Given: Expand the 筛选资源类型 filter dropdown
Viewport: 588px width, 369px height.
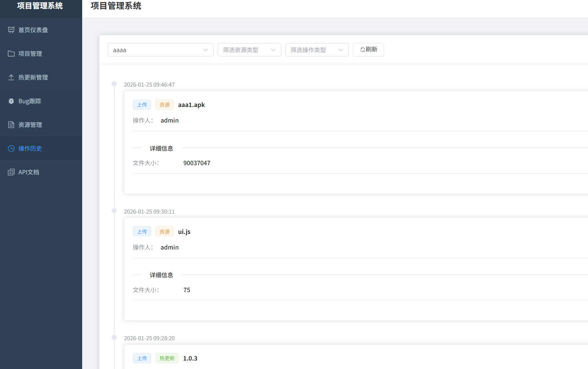Looking at the screenshot, I should 249,50.
